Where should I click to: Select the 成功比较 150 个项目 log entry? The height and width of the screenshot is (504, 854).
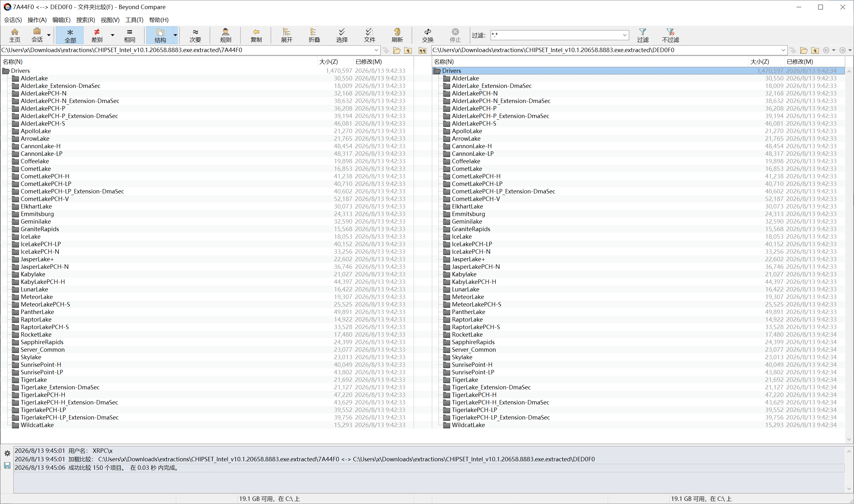tap(429, 468)
